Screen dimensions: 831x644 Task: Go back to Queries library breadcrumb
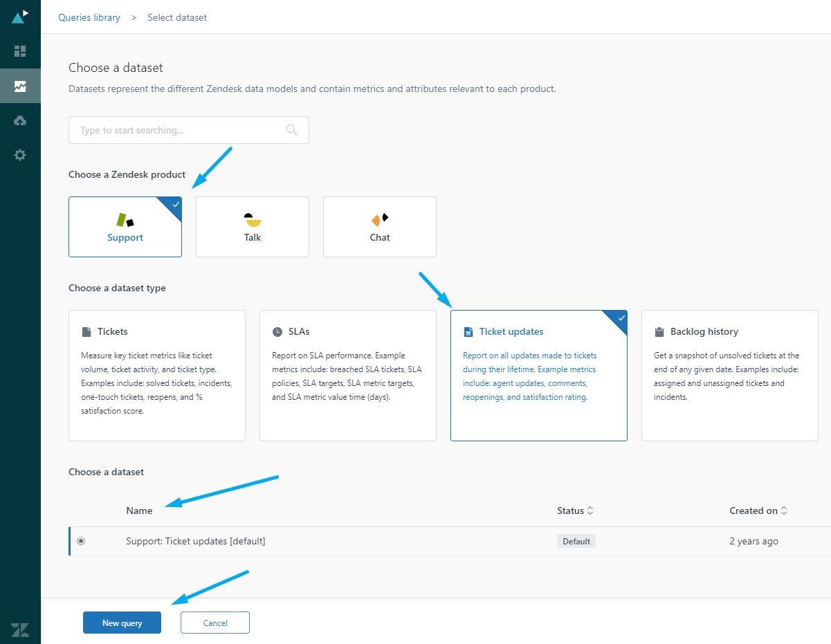pyautogui.click(x=89, y=17)
